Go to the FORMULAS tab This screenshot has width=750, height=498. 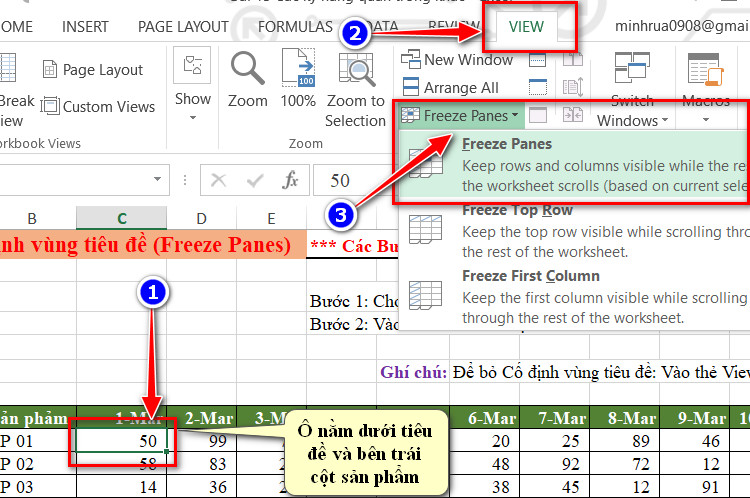pos(295,27)
